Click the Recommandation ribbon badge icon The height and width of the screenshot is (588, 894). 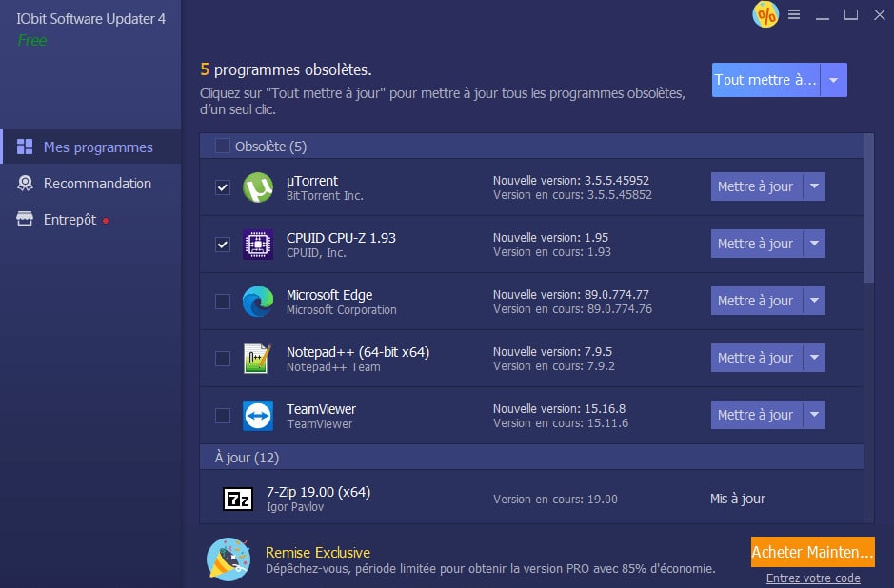(x=25, y=183)
